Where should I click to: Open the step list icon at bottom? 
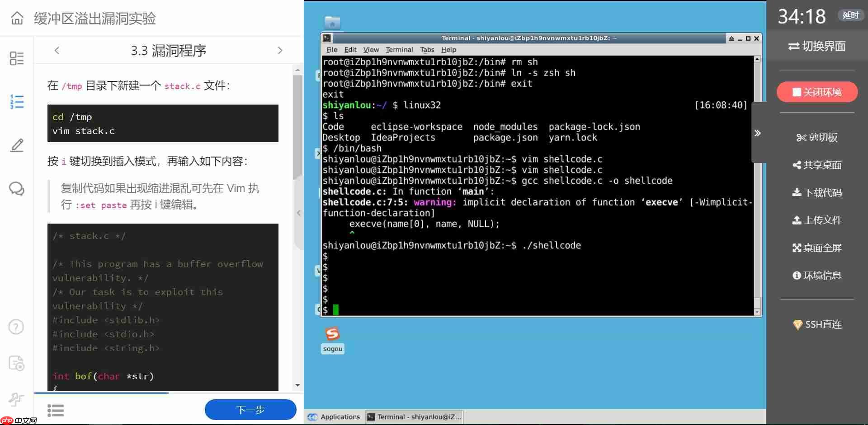[56, 410]
